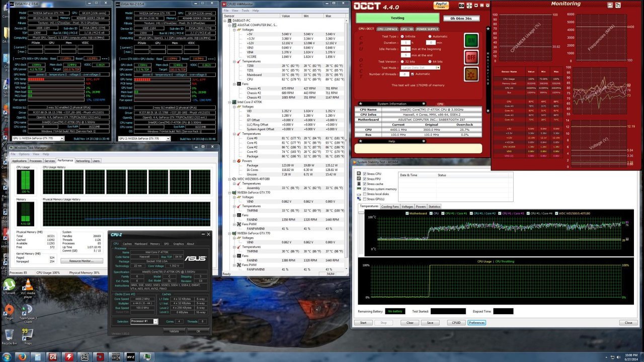644x362 pixels.
Task: Click the AIDA64 taskbar icon
Action: click(52, 357)
